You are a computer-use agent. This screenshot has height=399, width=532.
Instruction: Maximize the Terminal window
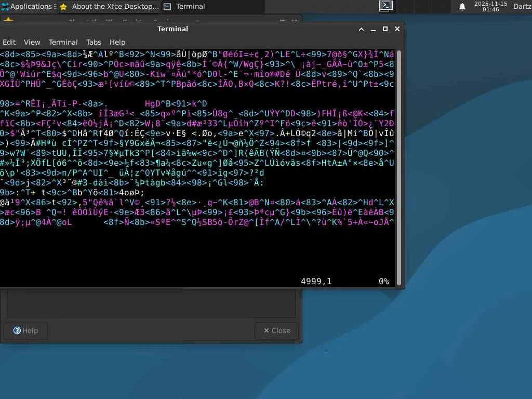tap(385, 29)
